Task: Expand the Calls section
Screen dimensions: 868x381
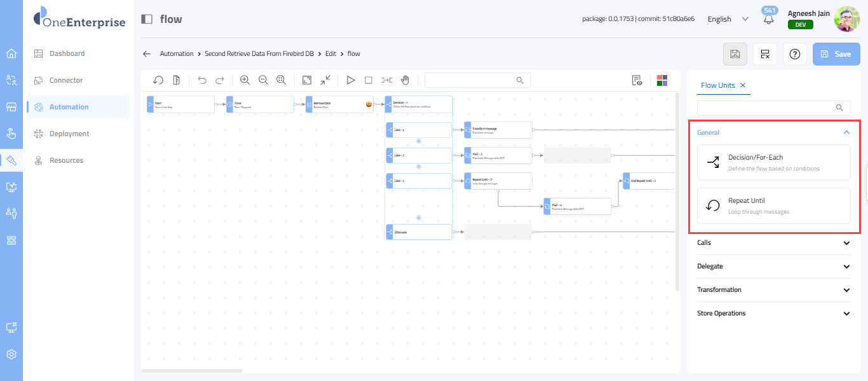Action: [x=846, y=243]
